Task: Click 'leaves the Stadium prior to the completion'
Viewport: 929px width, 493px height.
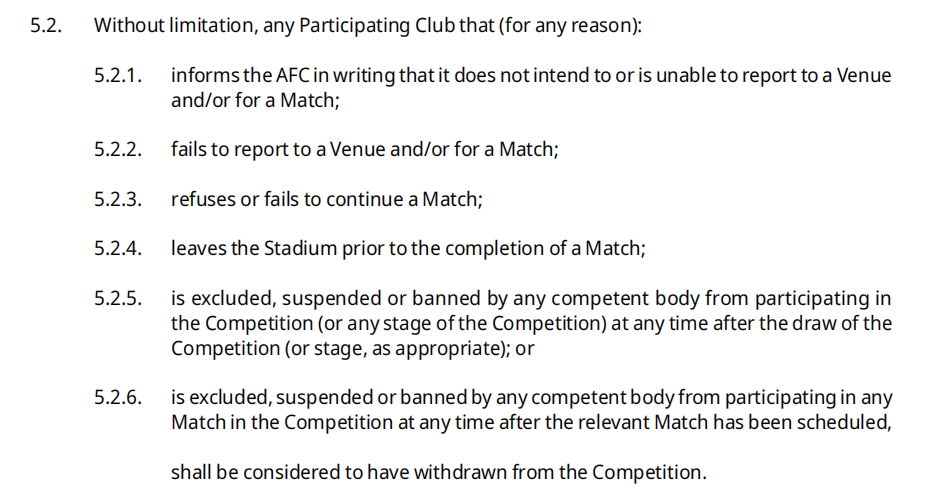Action: pyautogui.click(x=358, y=248)
